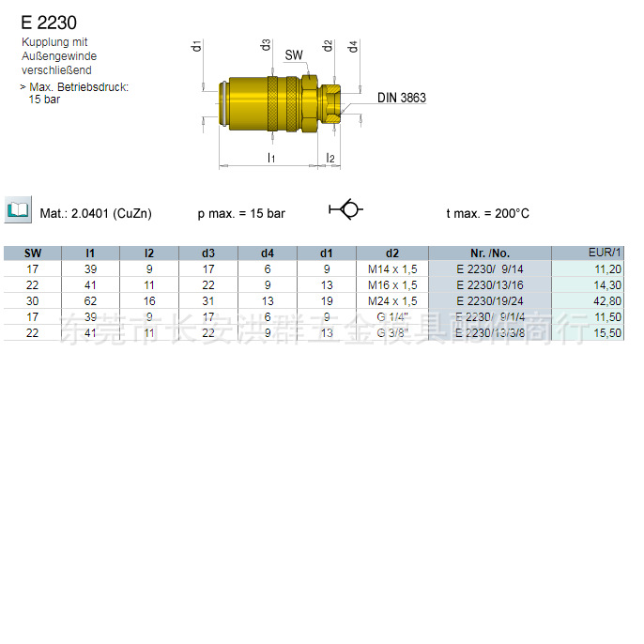Image resolution: width=644 pixels, height=644 pixels.
Task: Click the d3 value 31
Action: (x=208, y=301)
